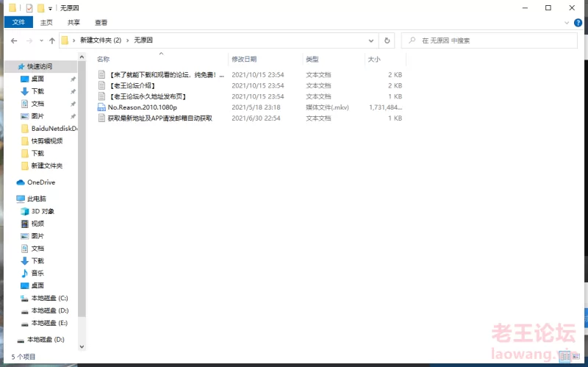Open the Quick Access Toolbar customize dropdown
Image resolution: width=588 pixels, height=367 pixels.
(x=50, y=8)
